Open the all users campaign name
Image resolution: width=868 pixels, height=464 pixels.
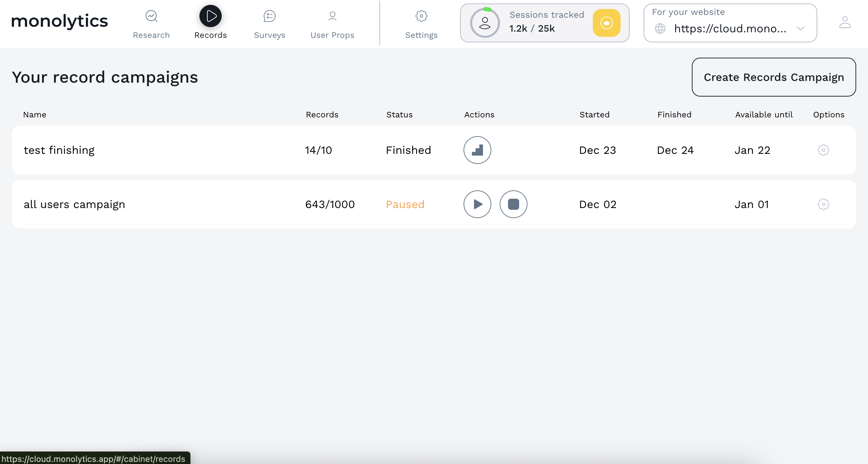pos(74,204)
